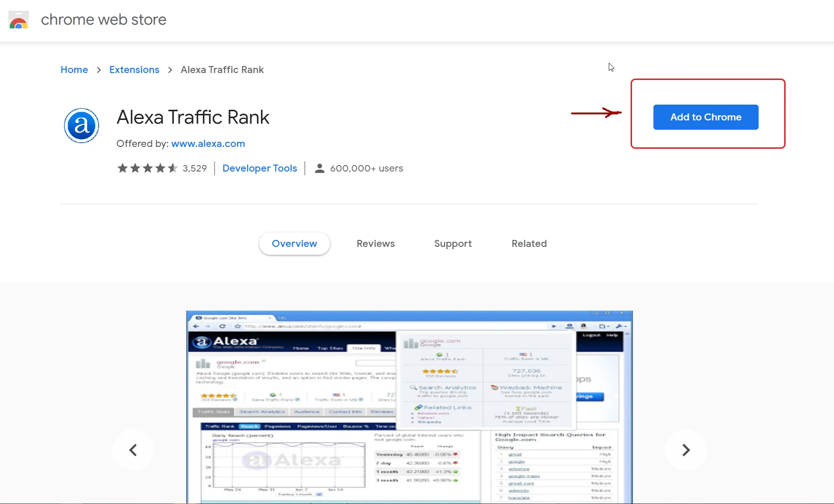
Task: Open www.alexa.com publisher link
Action: click(x=208, y=144)
